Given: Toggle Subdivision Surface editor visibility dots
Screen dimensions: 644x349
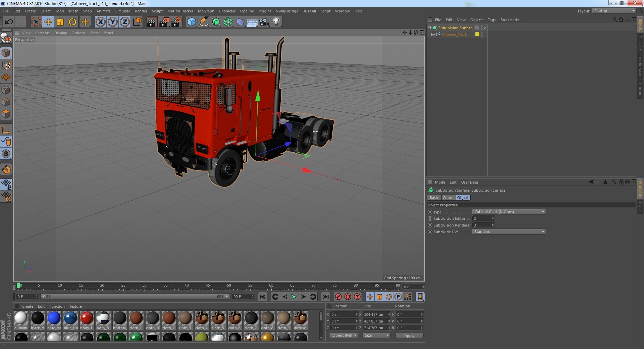Looking at the screenshot, I should tap(482, 28).
